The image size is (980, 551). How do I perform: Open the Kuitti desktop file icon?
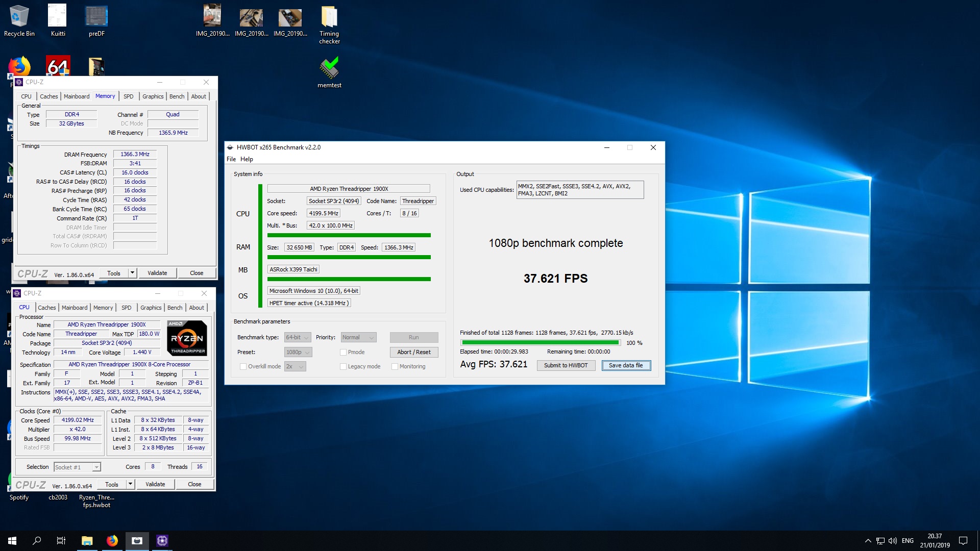[58, 20]
